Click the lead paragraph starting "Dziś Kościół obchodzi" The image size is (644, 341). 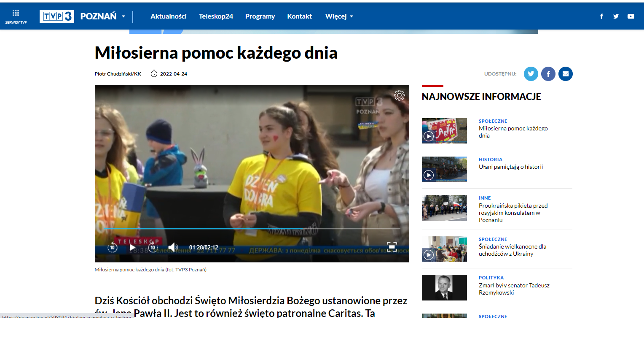(251, 307)
